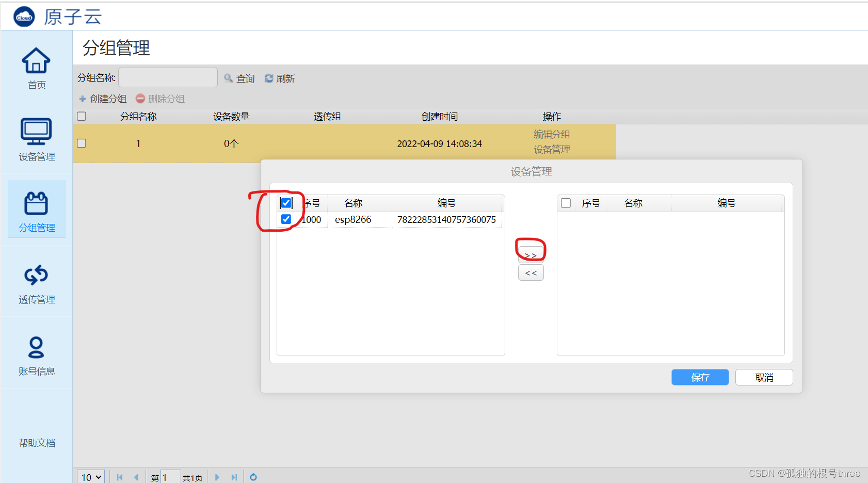Open the 设备管理 monitor icon in sidebar
The image size is (868, 483).
[x=36, y=132]
